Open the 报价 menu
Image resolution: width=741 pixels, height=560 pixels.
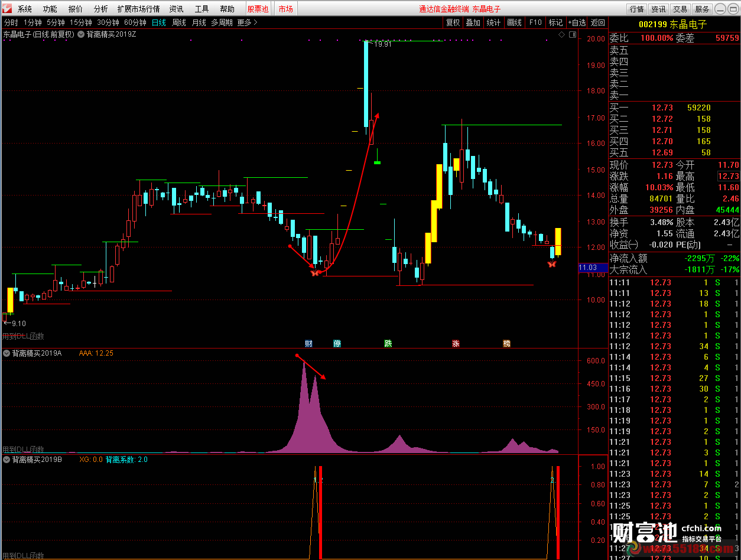76,9
